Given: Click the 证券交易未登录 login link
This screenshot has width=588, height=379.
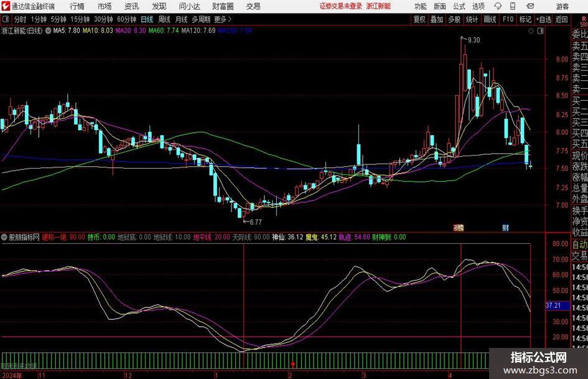Looking at the screenshot, I should click(x=341, y=6).
